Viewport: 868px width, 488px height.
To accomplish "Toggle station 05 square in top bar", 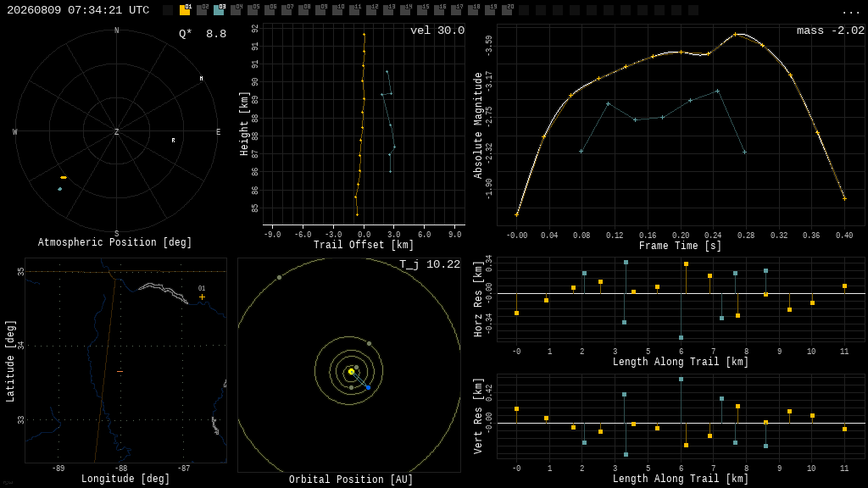I will [x=253, y=10].
